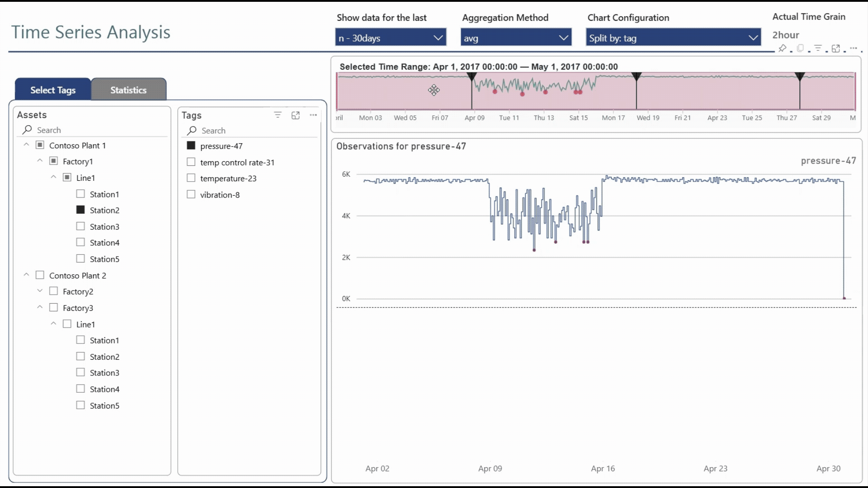Pin the time series chart visual
The image size is (868, 488).
click(x=783, y=48)
